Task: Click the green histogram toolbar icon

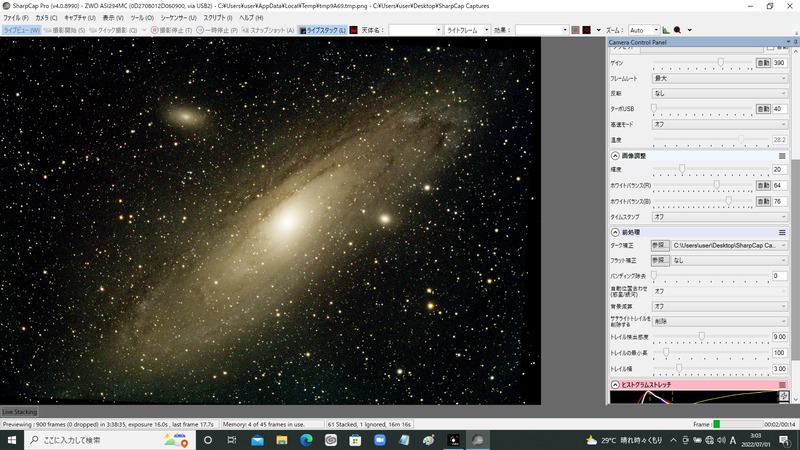Action: pyautogui.click(x=666, y=30)
